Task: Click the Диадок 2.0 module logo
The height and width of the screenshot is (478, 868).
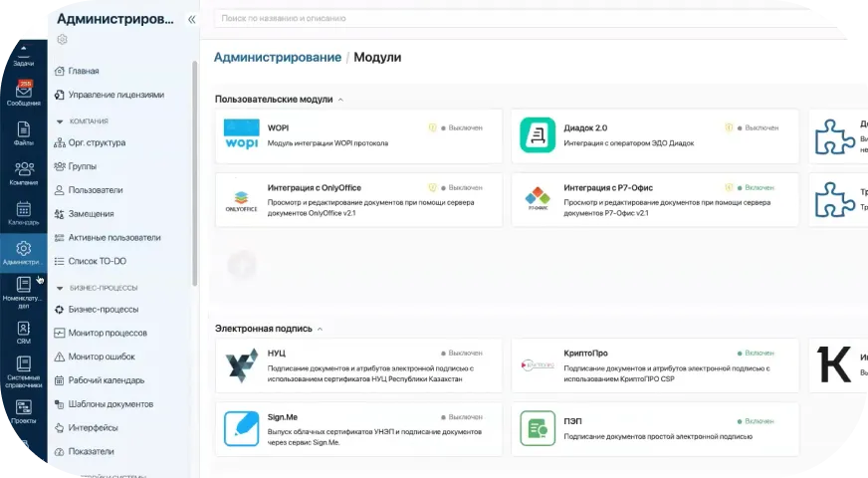Action: click(538, 135)
